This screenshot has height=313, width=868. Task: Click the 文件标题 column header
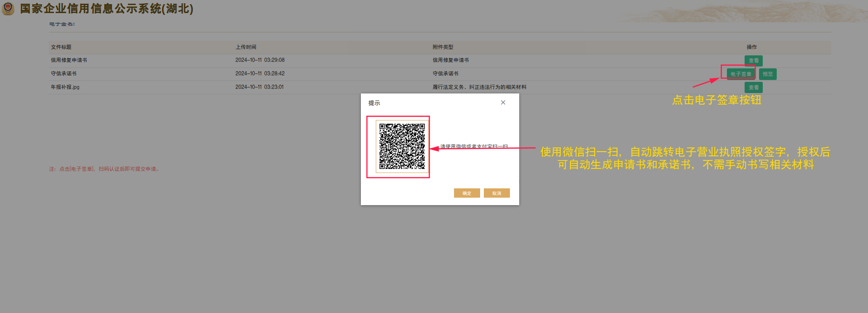61,47
